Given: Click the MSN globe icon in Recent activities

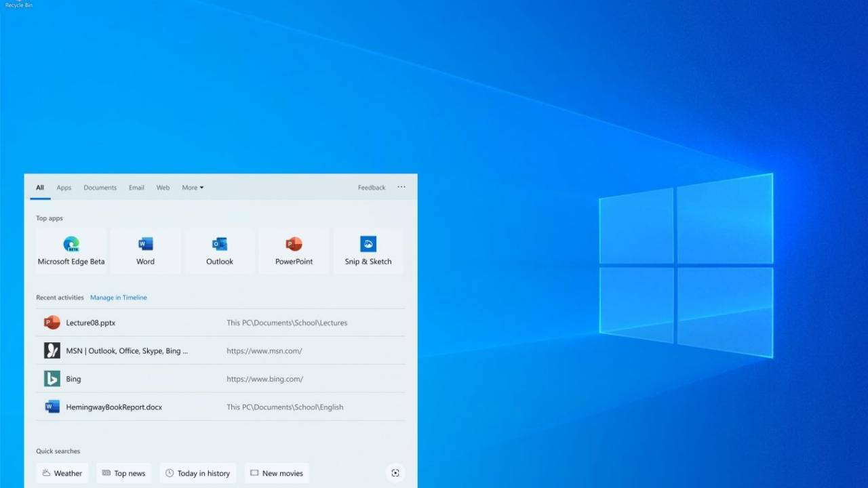Looking at the screenshot, I should (x=52, y=350).
